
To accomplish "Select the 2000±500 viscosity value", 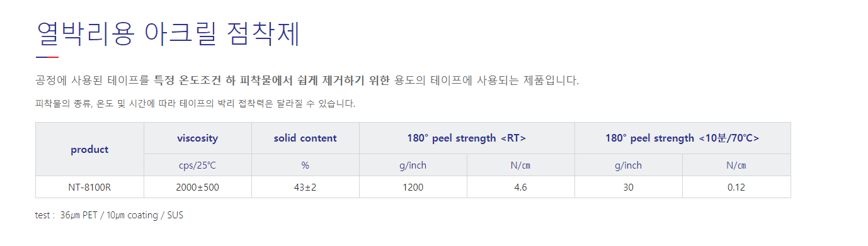I will pyautogui.click(x=198, y=187).
